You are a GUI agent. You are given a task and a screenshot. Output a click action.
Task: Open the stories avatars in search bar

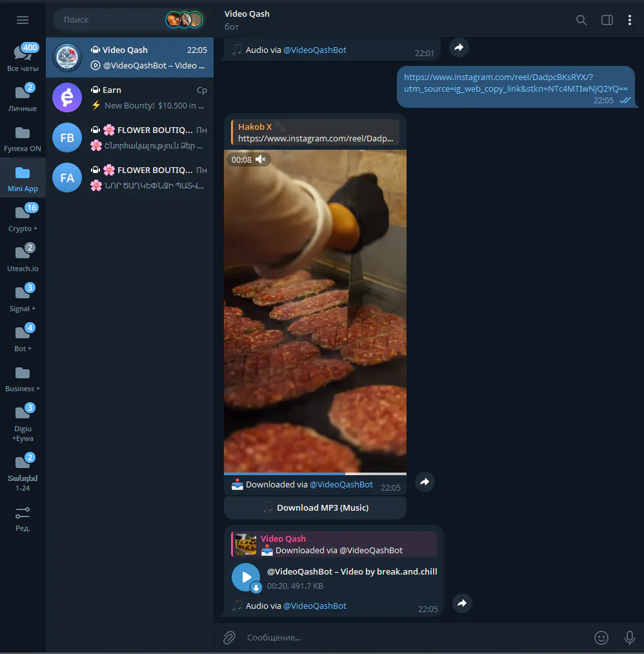[184, 19]
